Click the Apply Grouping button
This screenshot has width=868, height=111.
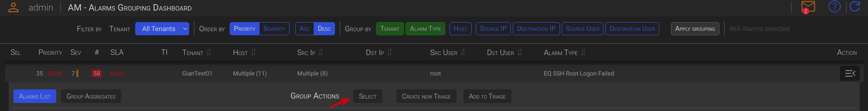(x=695, y=29)
